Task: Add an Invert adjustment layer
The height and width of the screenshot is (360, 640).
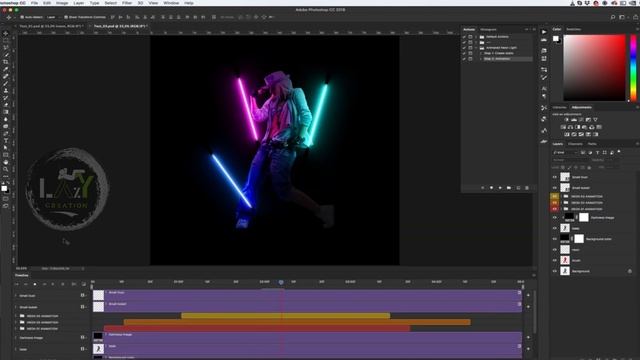Action: pos(567,134)
